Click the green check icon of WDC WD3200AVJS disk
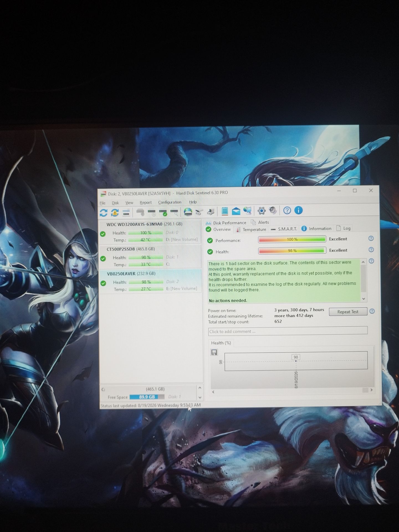This screenshot has height=532, width=399. (x=103, y=234)
